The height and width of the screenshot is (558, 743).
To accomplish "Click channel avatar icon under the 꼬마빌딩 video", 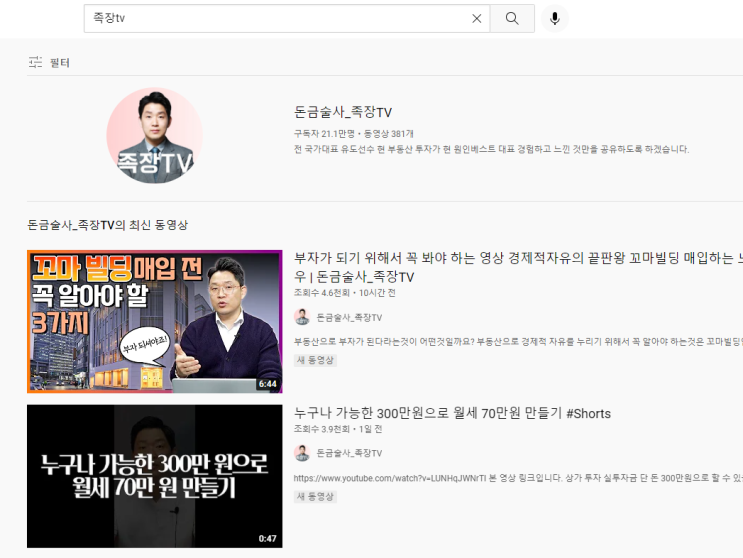I will click(302, 317).
